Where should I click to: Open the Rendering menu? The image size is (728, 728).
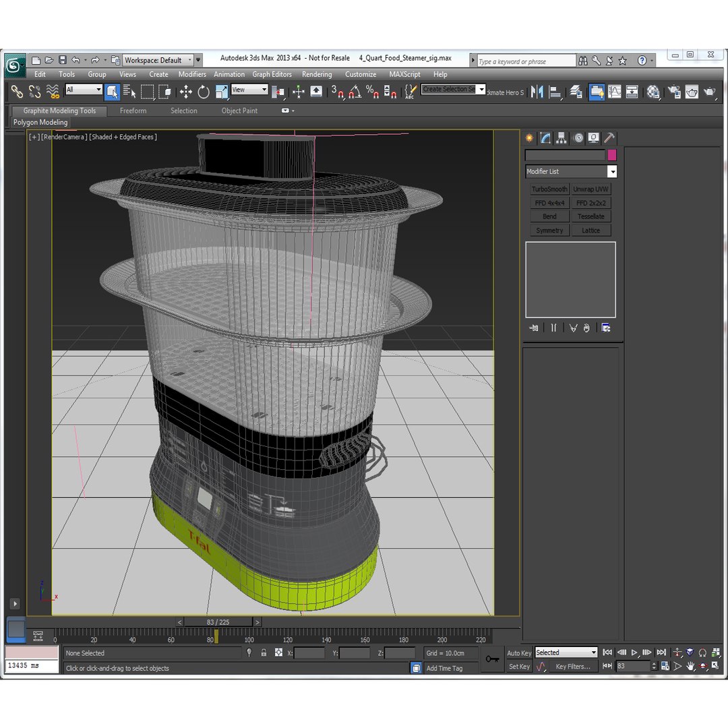pyautogui.click(x=317, y=74)
